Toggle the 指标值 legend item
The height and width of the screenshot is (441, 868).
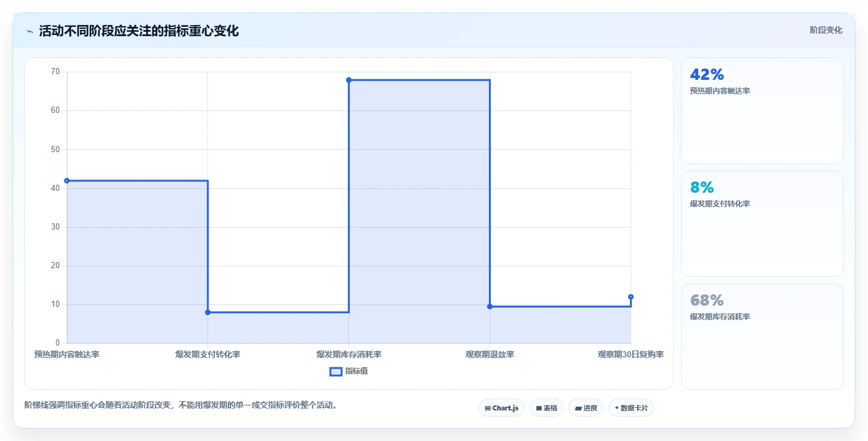coord(349,371)
